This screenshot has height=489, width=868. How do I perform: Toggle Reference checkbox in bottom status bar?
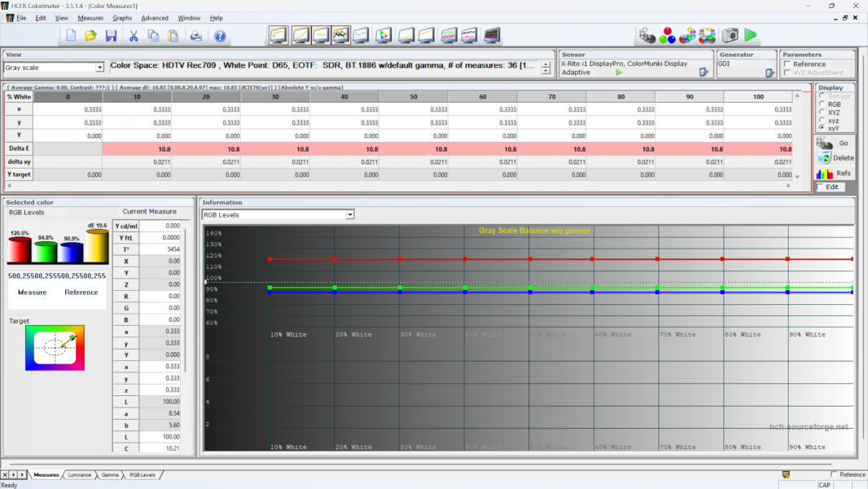(x=834, y=474)
